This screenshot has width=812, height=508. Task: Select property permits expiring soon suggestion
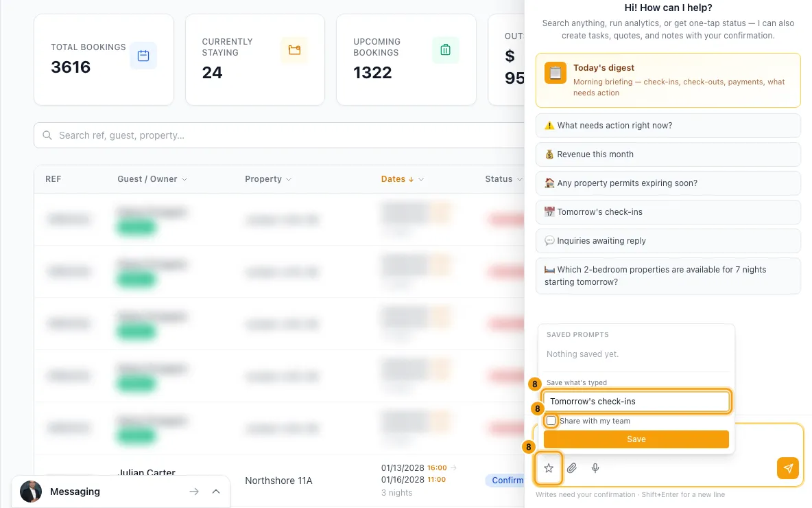pos(668,183)
